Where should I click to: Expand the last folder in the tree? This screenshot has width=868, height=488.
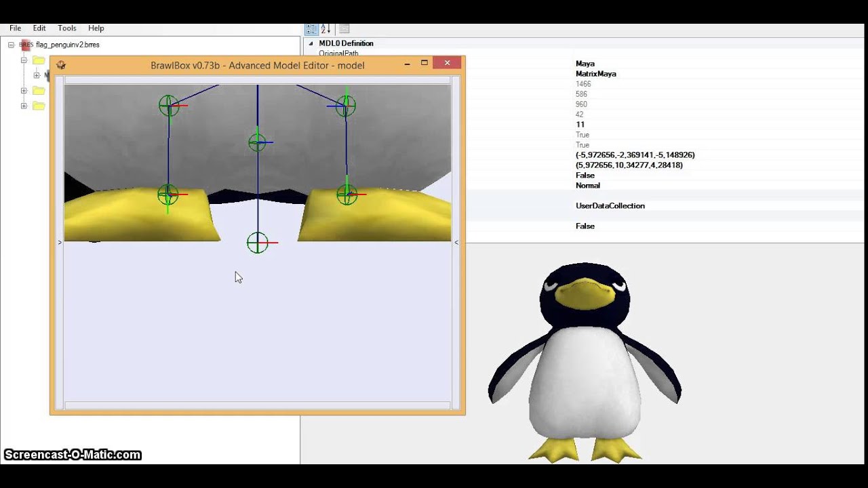pos(24,106)
